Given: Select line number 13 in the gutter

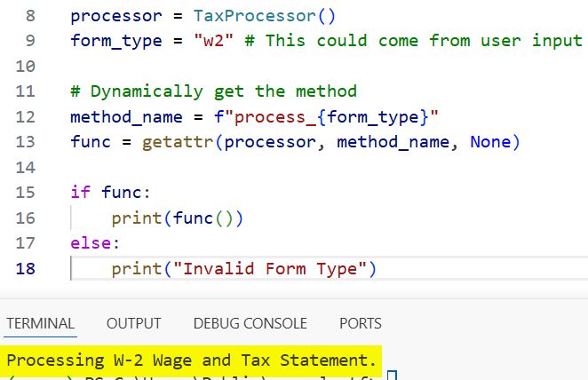Looking at the screenshot, I should (x=26, y=142).
